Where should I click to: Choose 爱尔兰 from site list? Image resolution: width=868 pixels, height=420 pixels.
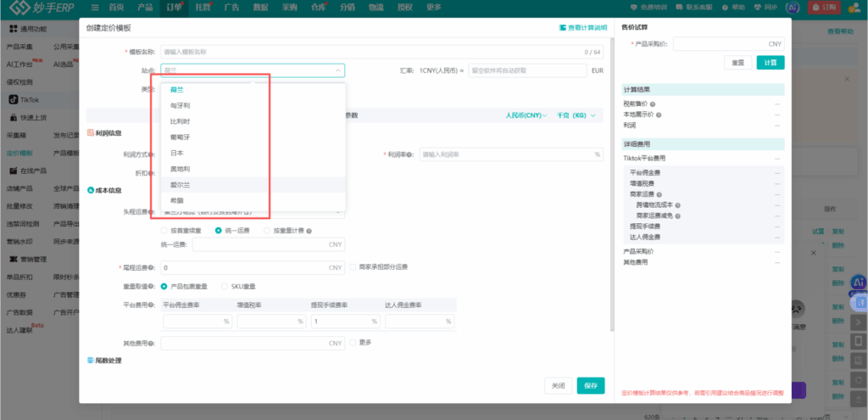click(253, 184)
